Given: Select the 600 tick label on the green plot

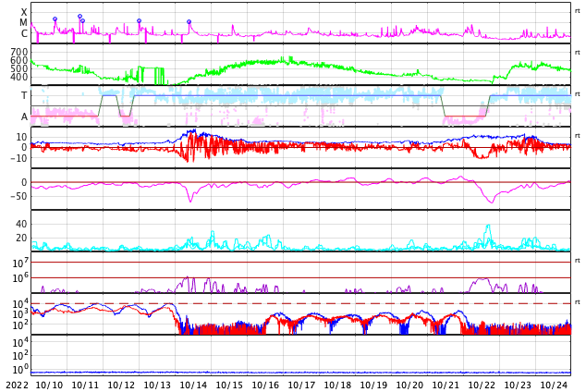Looking at the screenshot, I should (19, 60).
